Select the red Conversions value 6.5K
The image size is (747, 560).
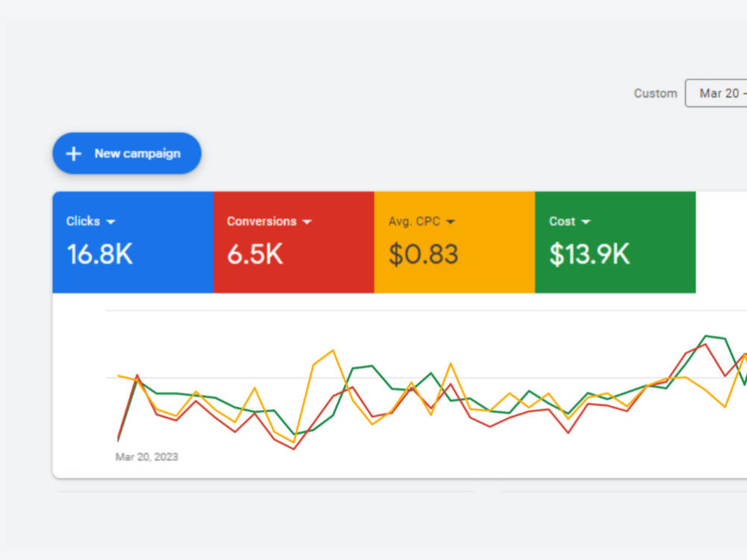tap(255, 254)
